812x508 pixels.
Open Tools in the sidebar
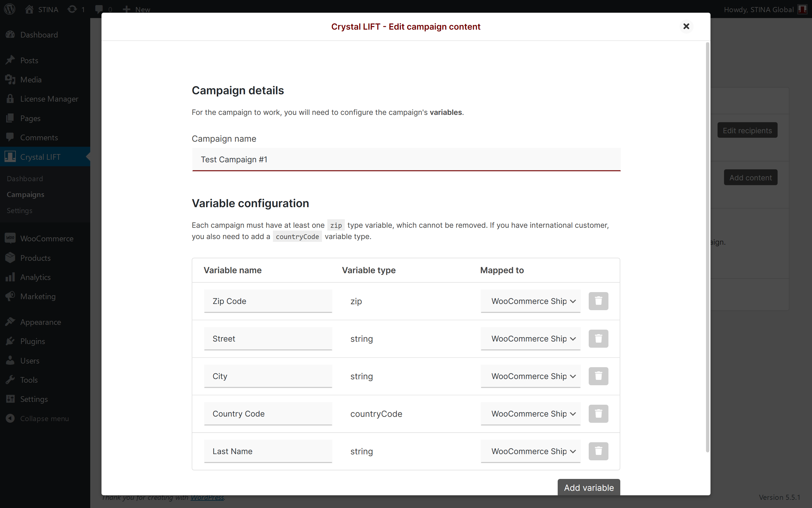[x=45, y=380]
